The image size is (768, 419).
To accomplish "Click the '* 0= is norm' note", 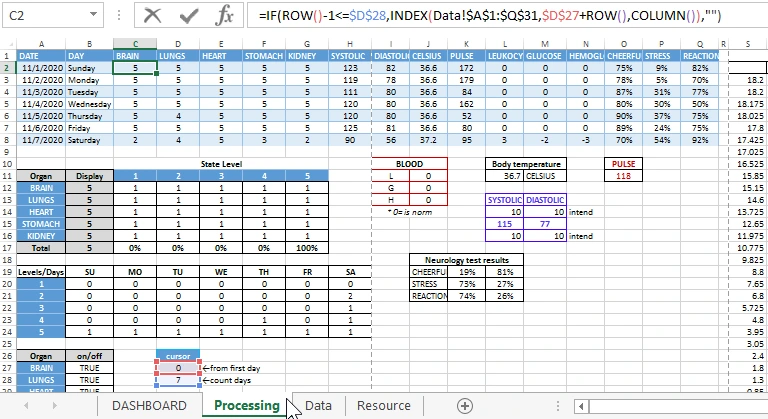I will (x=409, y=212).
